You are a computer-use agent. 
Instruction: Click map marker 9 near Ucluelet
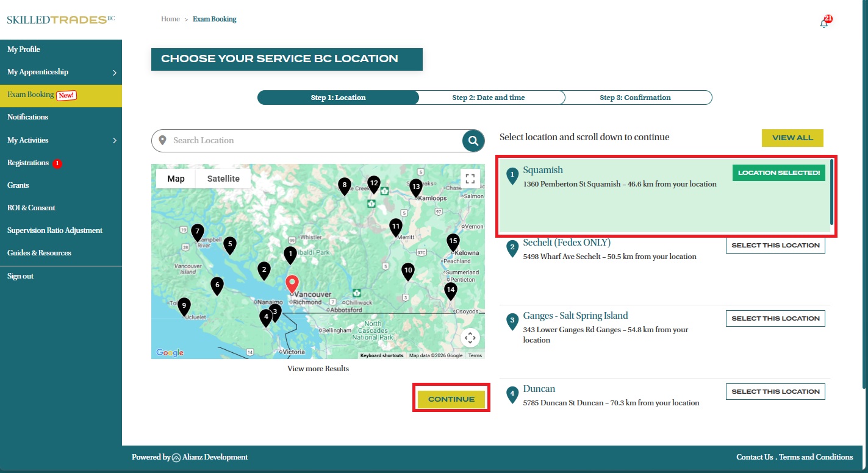[184, 306]
